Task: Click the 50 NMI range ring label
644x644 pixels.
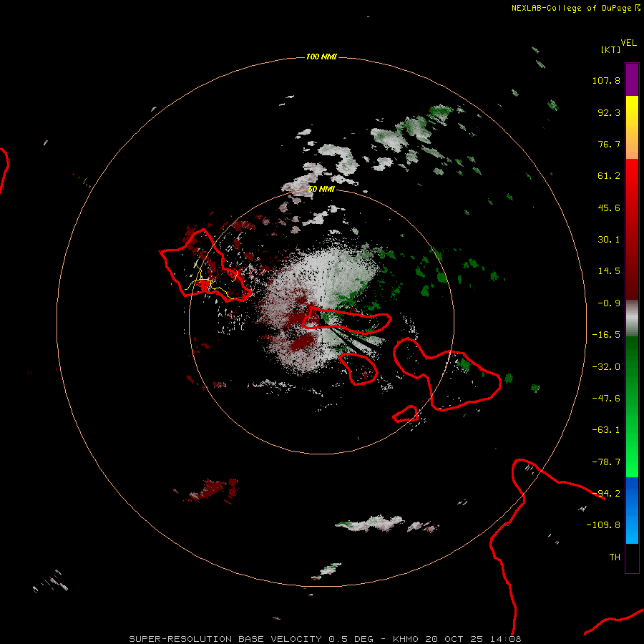Action: pos(321,190)
